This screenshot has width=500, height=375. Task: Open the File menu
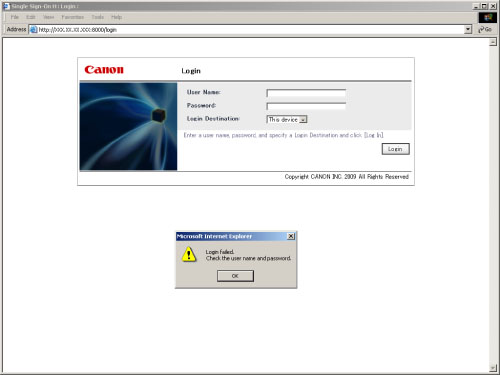coord(15,17)
